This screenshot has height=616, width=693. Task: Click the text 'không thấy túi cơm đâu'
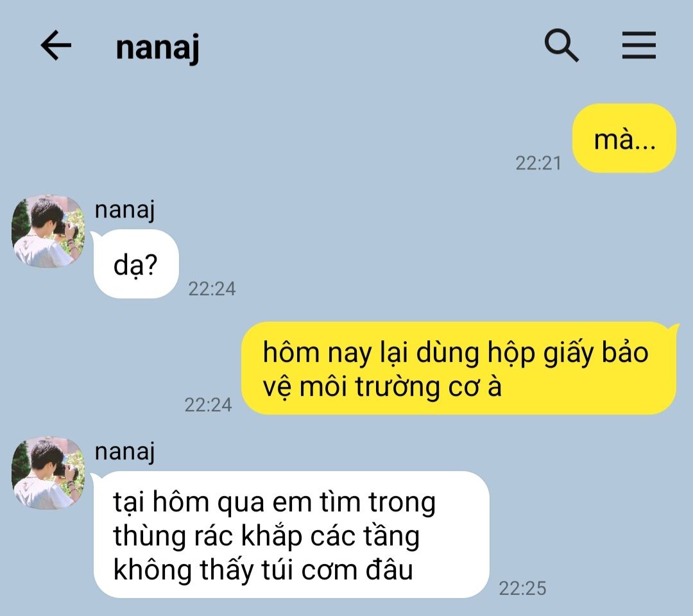tap(264, 570)
